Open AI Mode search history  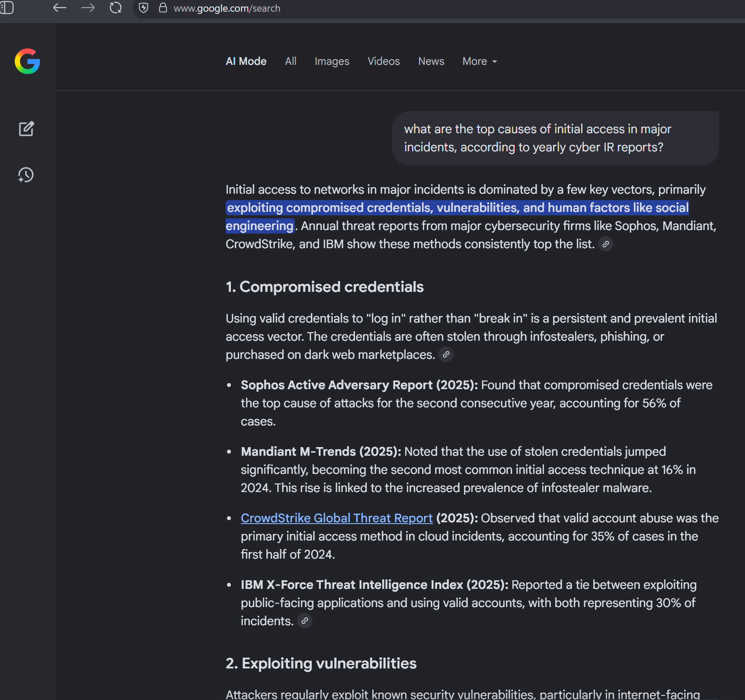(26, 175)
